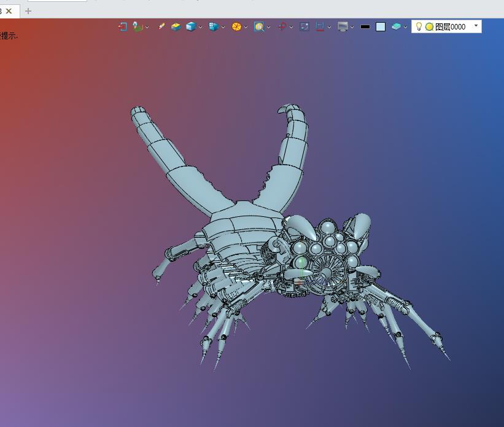Open the 图层0000 layer dropdown

pyautogui.click(x=476, y=26)
